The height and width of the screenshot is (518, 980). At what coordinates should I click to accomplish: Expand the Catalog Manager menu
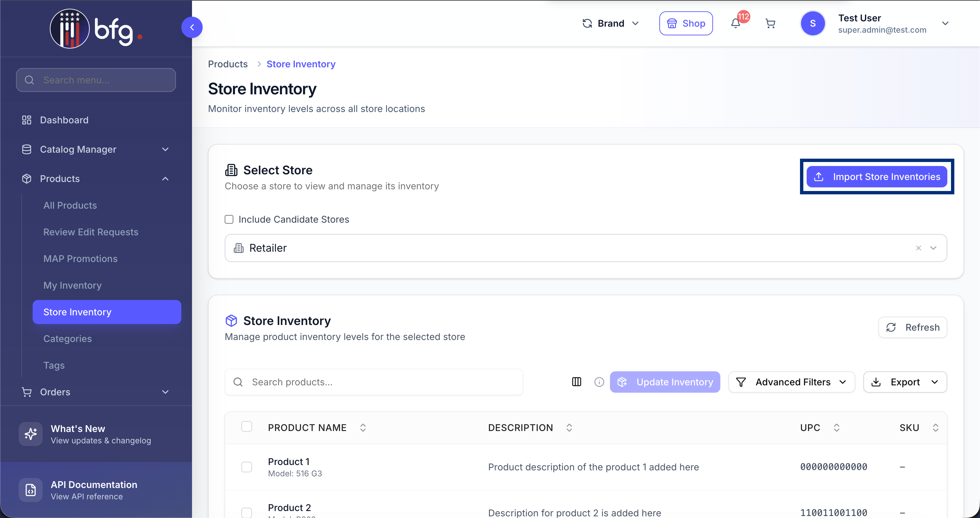(95, 149)
